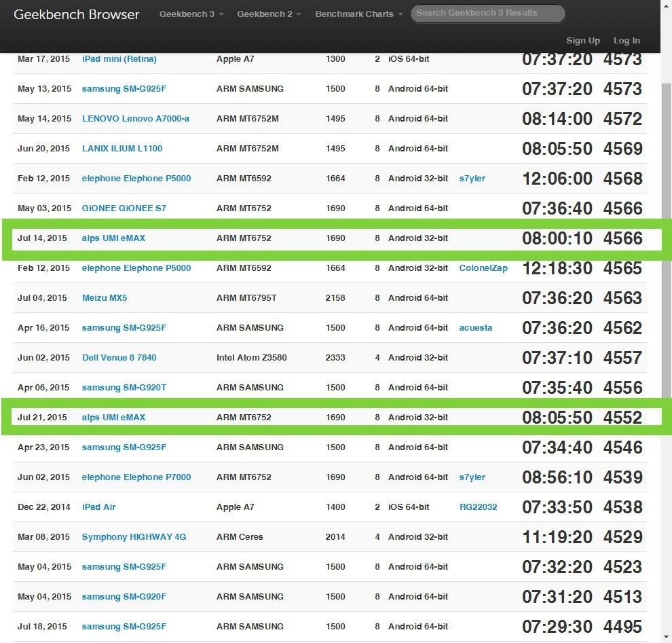Viewport: 672px width, 643px height.
Task: Open the LENOVO Lenovo A7000-a result
Action: [136, 118]
